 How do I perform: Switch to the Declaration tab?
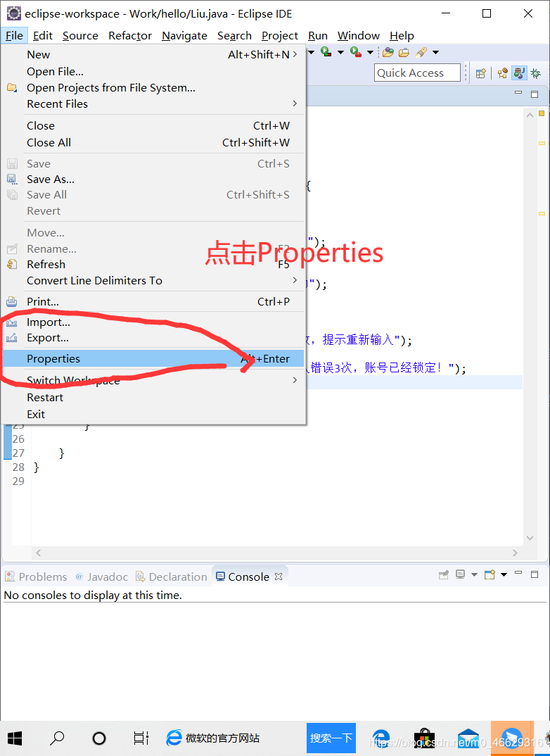[172, 577]
